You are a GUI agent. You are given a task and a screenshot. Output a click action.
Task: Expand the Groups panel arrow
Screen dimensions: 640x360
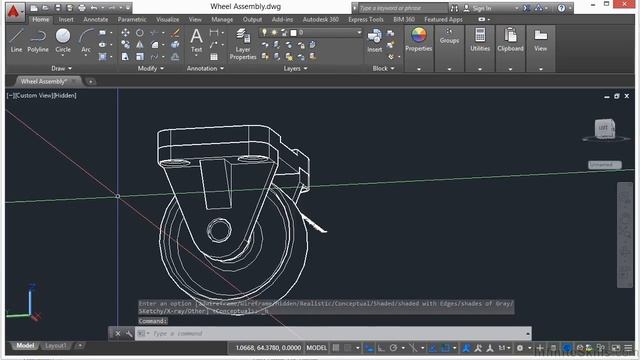449,69
